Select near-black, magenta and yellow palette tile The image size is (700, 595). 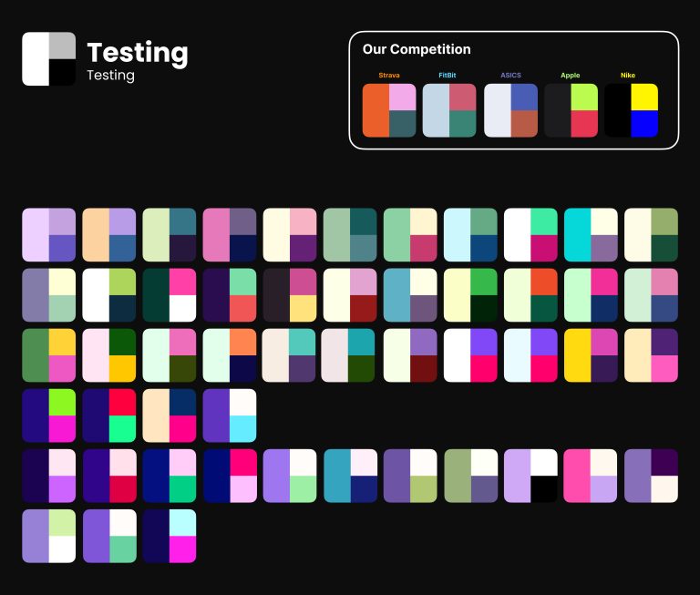(x=290, y=295)
